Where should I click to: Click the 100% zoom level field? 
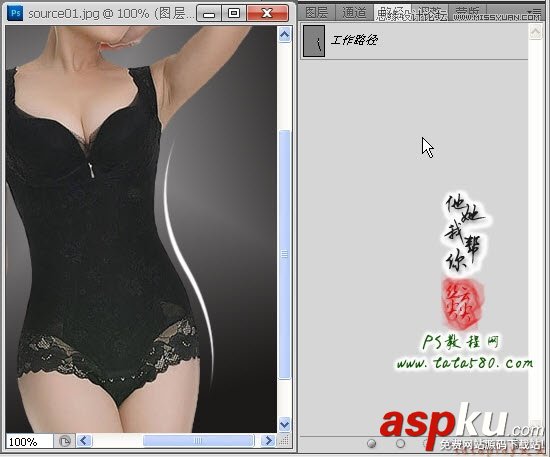pos(30,441)
